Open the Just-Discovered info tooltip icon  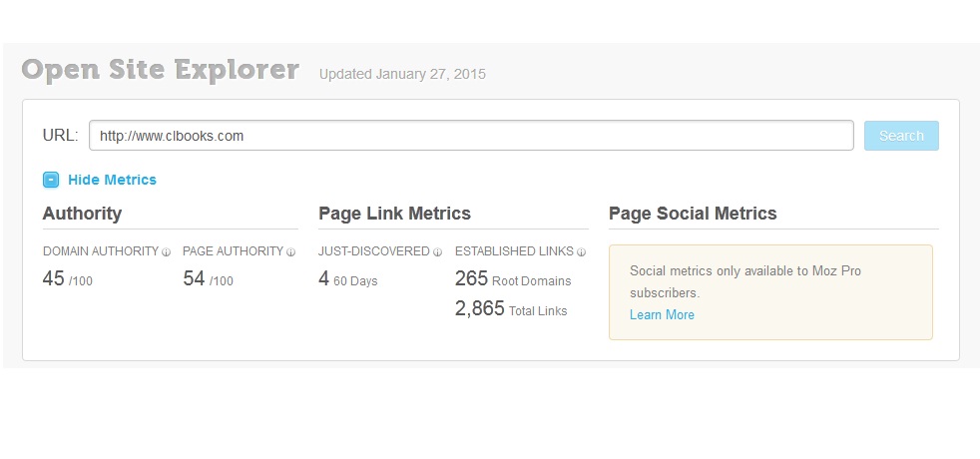click(437, 252)
